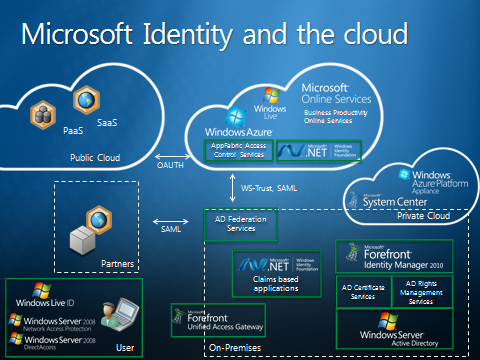Click the WS-Trust, SAML label
Image resolution: width=480 pixels, height=360 pixels.
click(269, 188)
